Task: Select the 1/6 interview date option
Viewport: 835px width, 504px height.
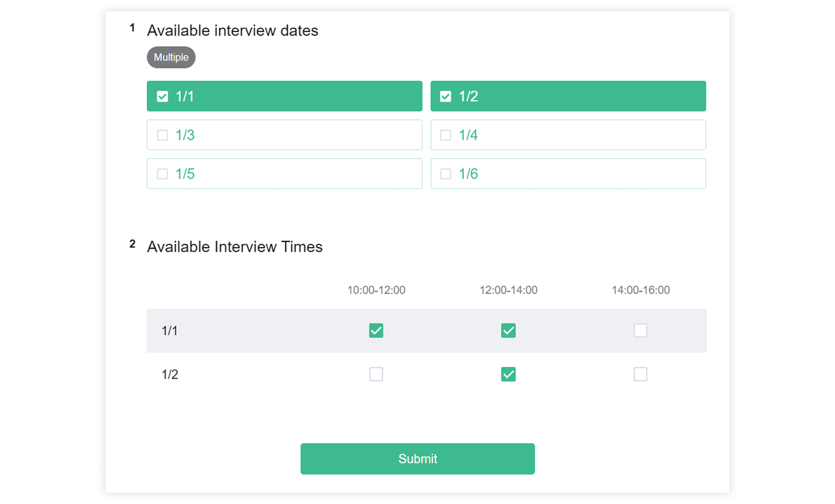Action: pyautogui.click(x=568, y=173)
